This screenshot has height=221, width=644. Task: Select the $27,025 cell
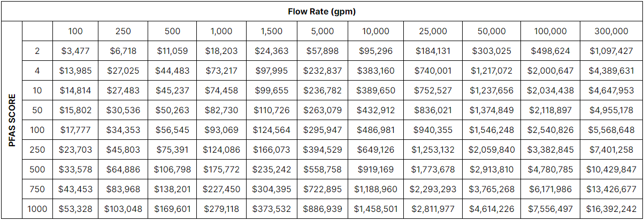pos(123,71)
